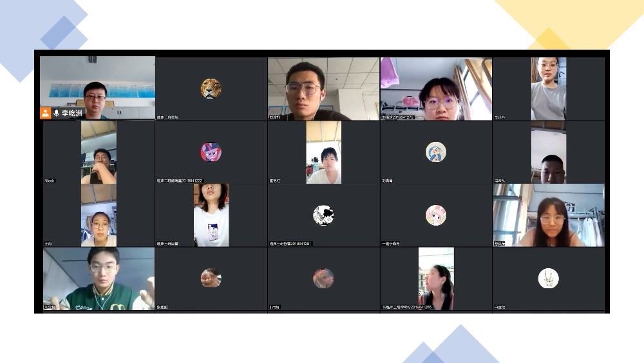Image resolution: width=644 pixels, height=363 pixels.
Task: Select video of person in white printed t-shirt
Action: (x=211, y=215)
